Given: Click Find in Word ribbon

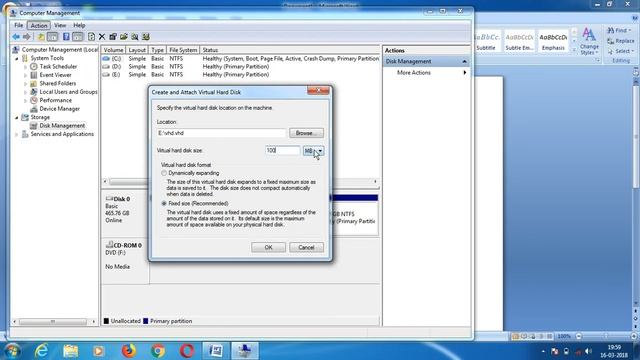Looking at the screenshot, I should [619, 31].
